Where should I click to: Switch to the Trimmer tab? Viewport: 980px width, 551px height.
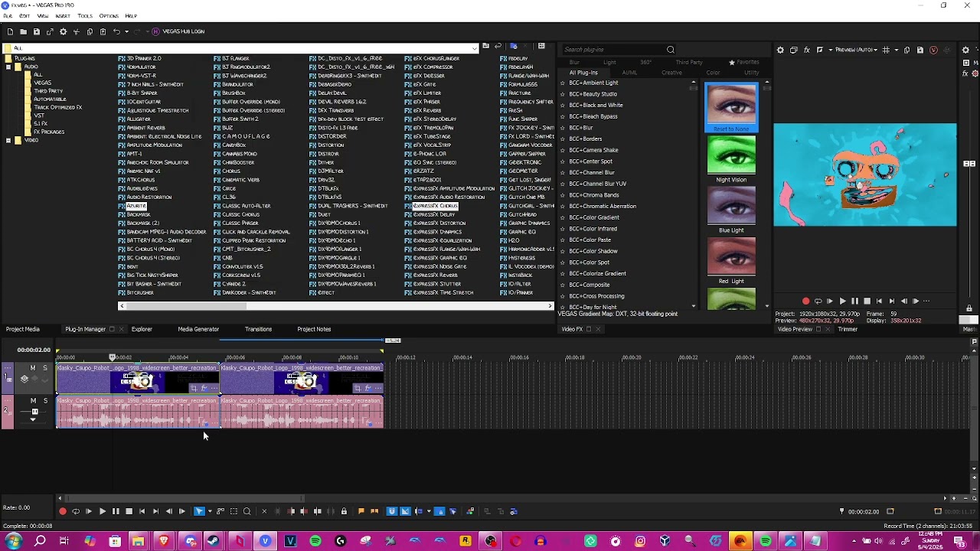pos(848,329)
